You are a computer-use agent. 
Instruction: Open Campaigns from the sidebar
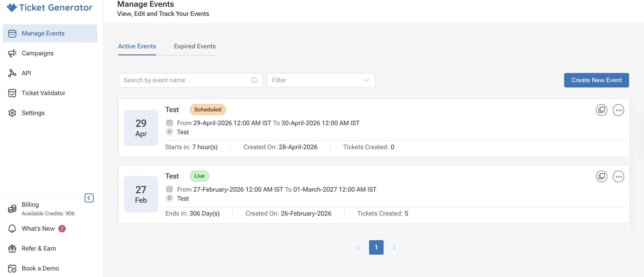coord(38,53)
